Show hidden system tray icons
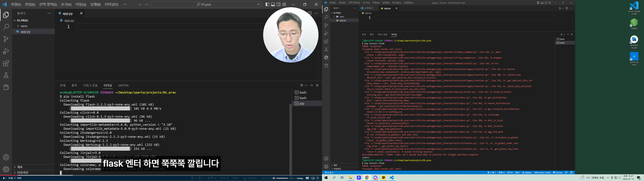 pos(608,178)
